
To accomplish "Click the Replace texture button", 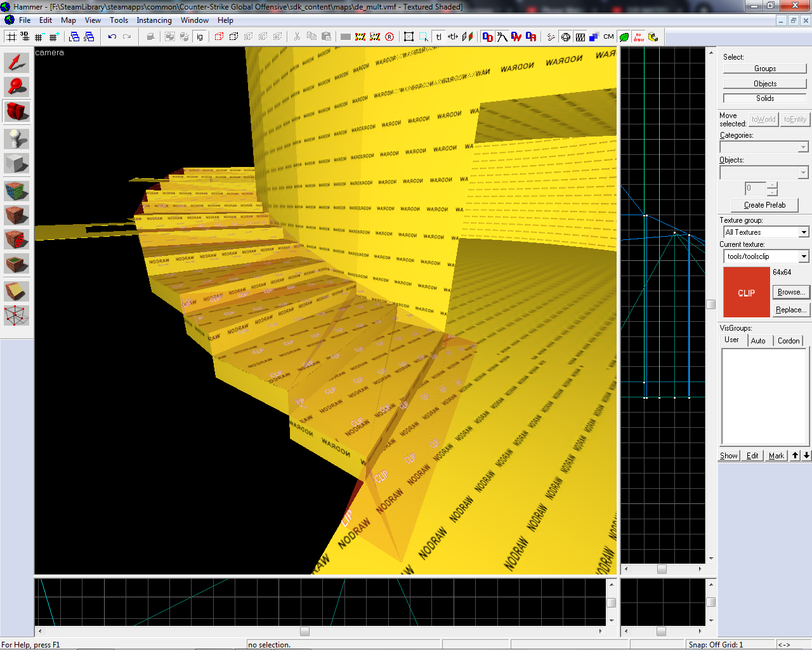I will click(791, 310).
